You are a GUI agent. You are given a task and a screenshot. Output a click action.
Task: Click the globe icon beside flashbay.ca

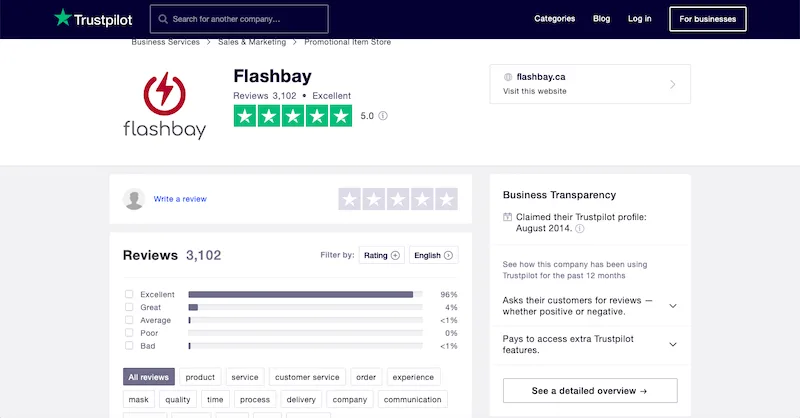click(x=508, y=77)
